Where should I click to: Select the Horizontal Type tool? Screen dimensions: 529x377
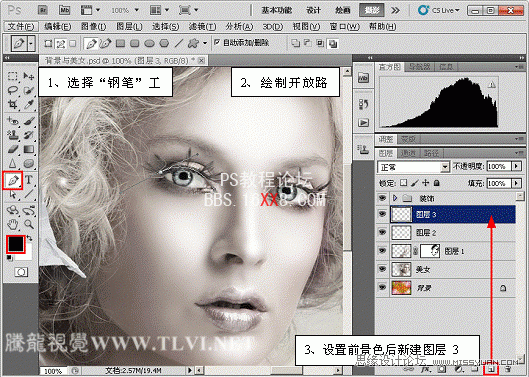click(29, 180)
